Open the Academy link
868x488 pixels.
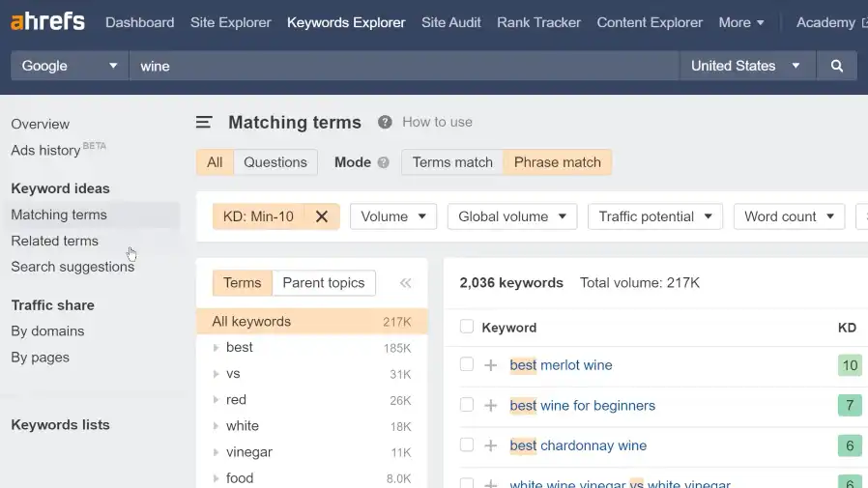831,22
